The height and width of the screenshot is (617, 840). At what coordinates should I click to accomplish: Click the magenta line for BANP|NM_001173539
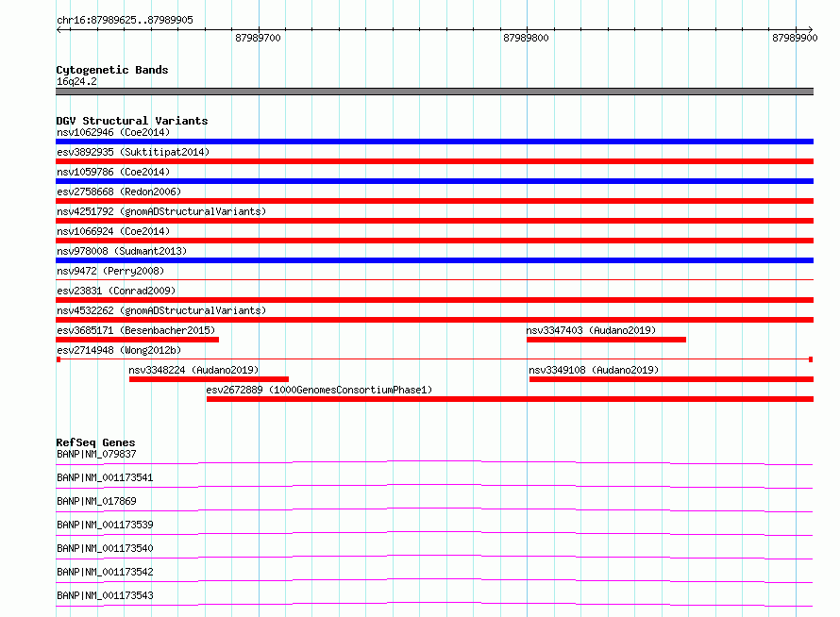tap(434, 533)
